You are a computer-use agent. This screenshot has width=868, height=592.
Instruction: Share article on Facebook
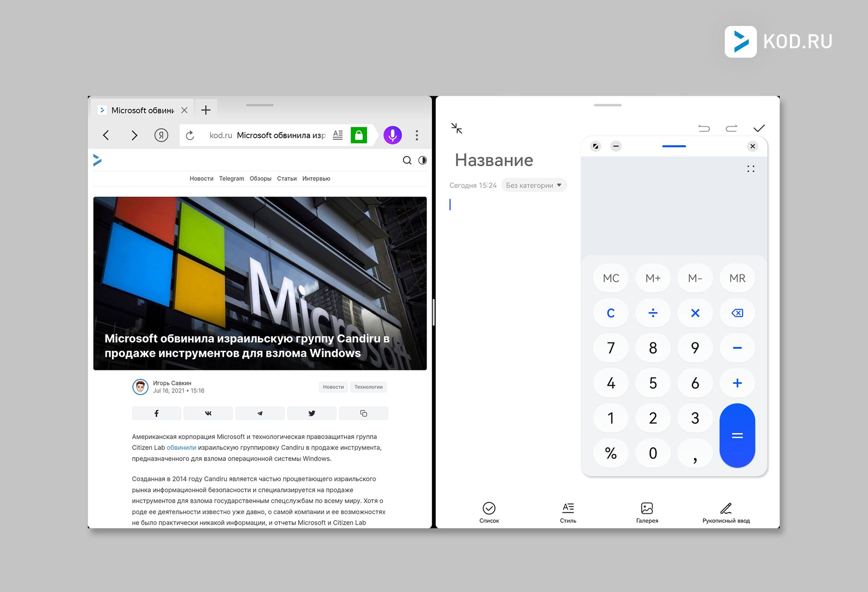[156, 413]
